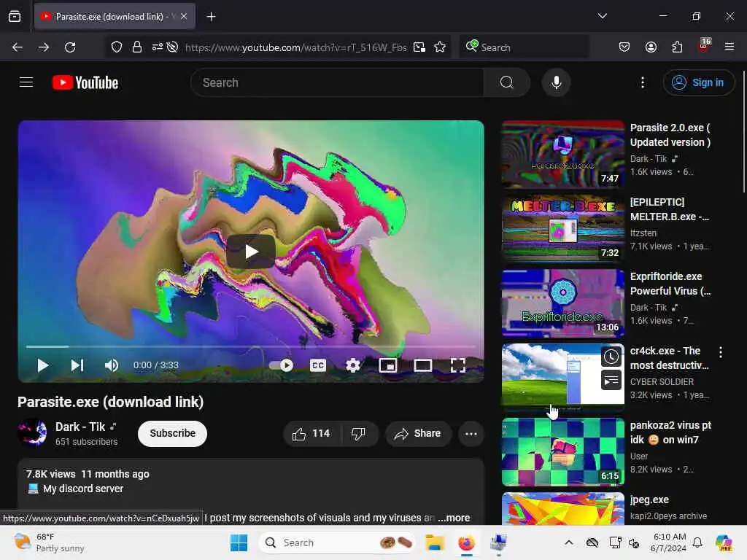Screen dimensions: 747x560
Task: Open taskbar clock showing 6:10 AM
Action: pyautogui.click(x=669, y=542)
